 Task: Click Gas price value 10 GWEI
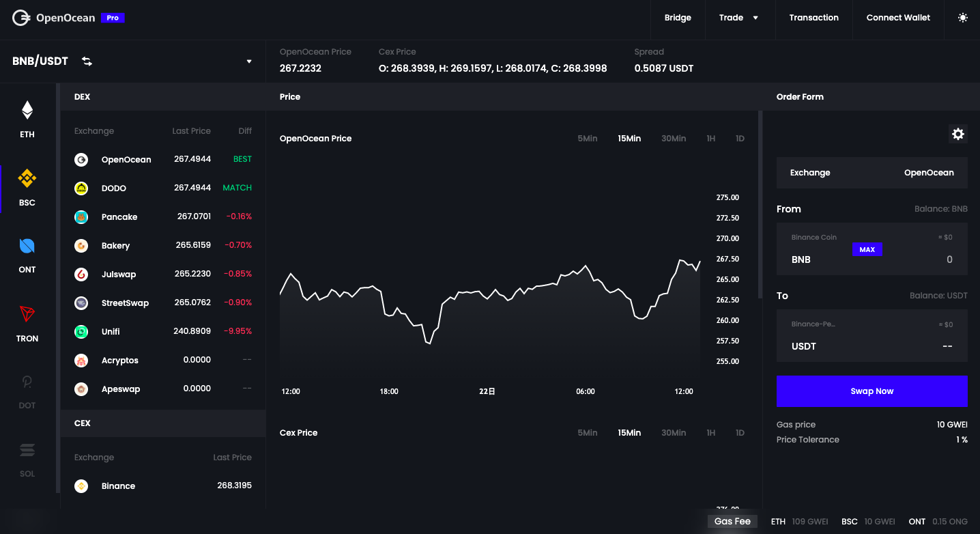coord(952,425)
